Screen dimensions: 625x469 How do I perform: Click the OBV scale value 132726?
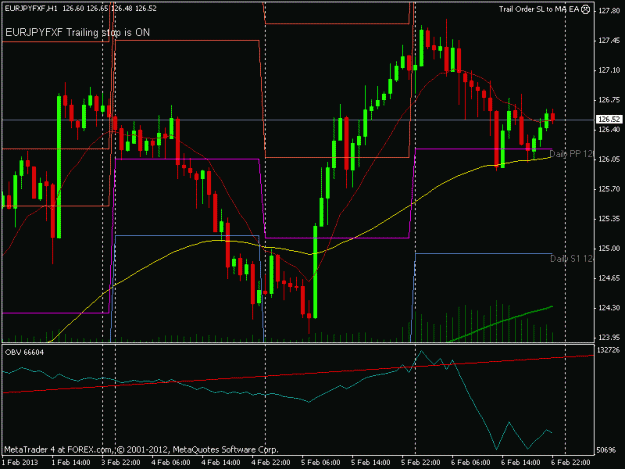coord(608,350)
